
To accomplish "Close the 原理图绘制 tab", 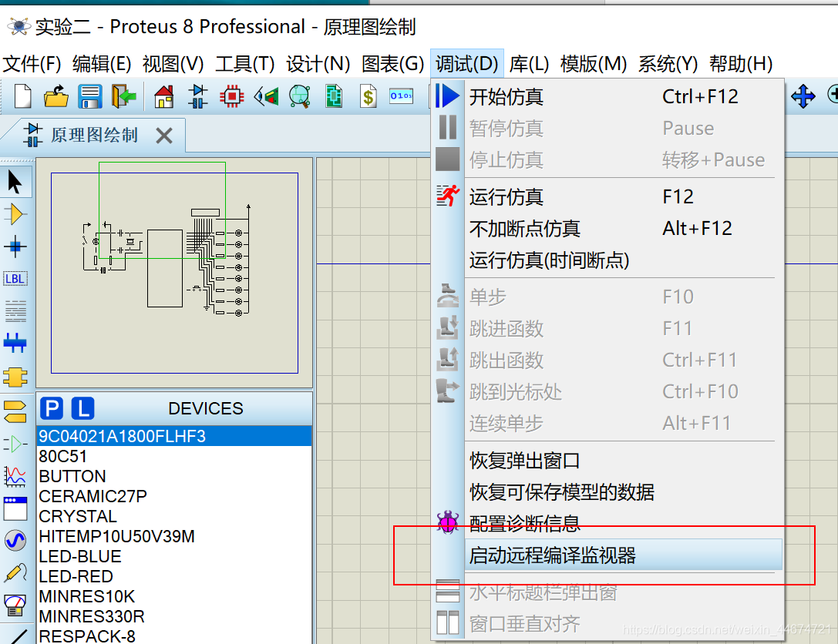I will (165, 136).
